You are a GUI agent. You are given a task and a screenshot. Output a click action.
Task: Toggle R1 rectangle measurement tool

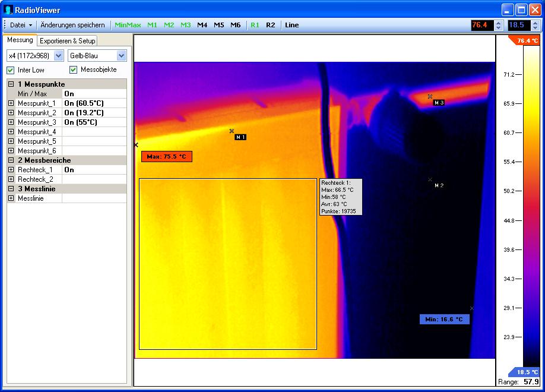point(255,25)
